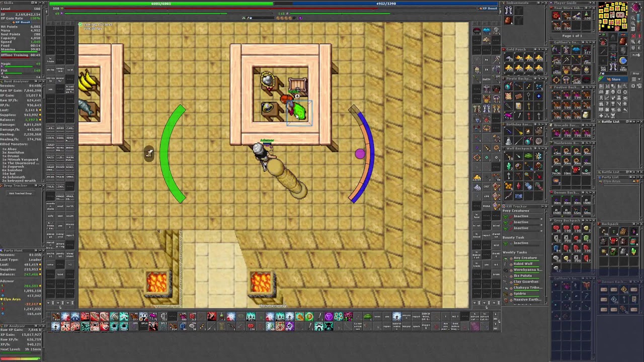Select the potion in Your Store Inbox

[x=586, y=15]
